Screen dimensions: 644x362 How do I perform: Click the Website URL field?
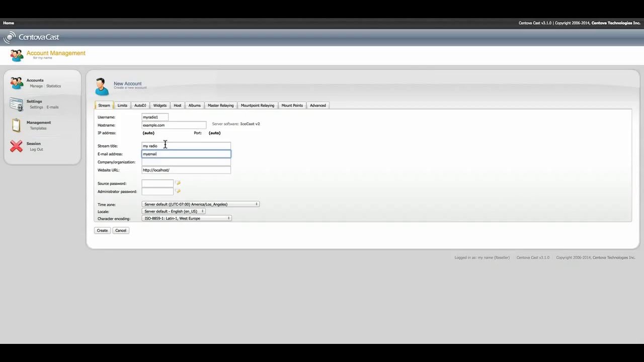click(x=186, y=170)
